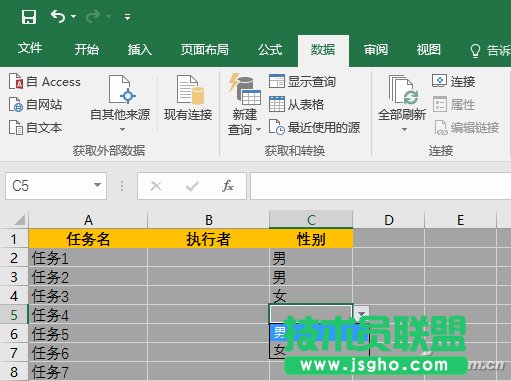The width and height of the screenshot is (511, 381).
Task: Choose 男 from the dropdown list
Action: tap(319, 332)
